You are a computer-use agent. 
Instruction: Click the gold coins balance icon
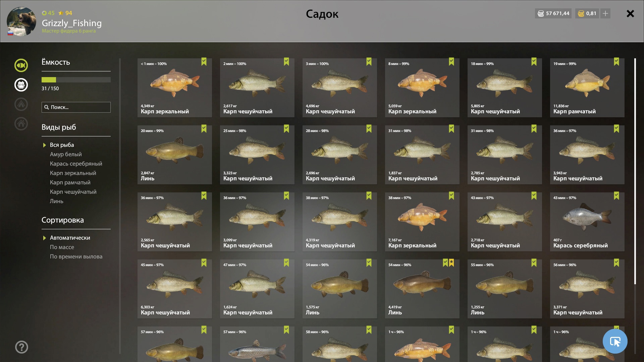(581, 13)
